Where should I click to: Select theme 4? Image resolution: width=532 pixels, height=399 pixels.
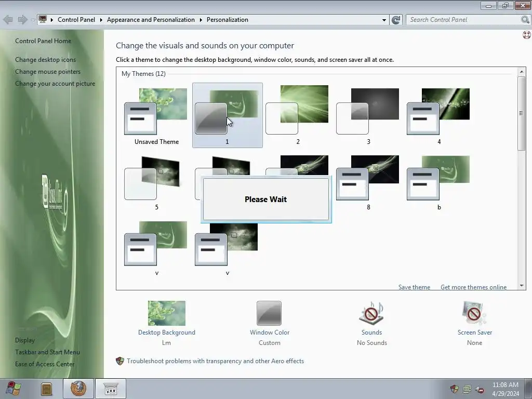[x=439, y=115]
